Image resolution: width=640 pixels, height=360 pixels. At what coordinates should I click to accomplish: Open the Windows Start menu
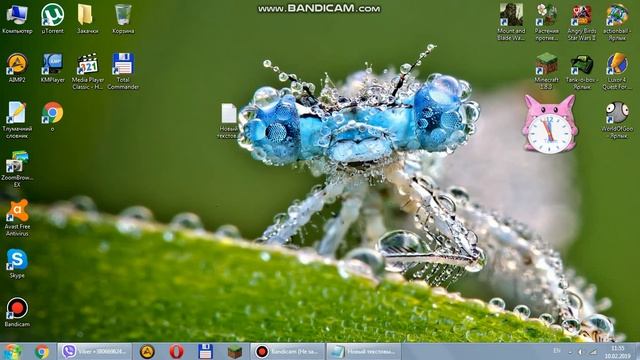(x=12, y=351)
